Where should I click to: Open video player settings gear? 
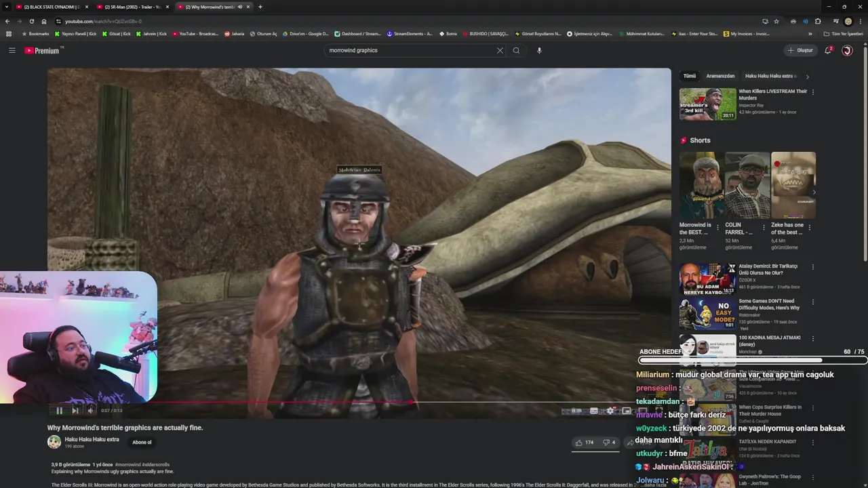[610, 411]
